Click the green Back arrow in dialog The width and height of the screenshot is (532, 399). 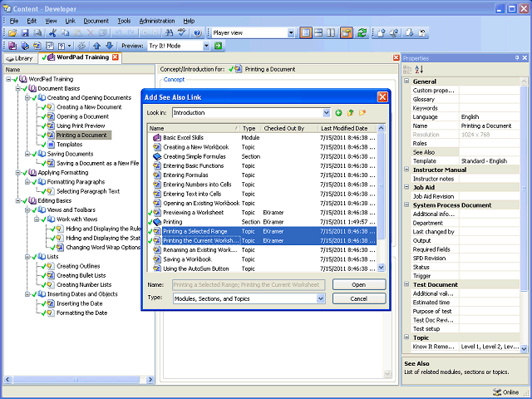tap(338, 112)
